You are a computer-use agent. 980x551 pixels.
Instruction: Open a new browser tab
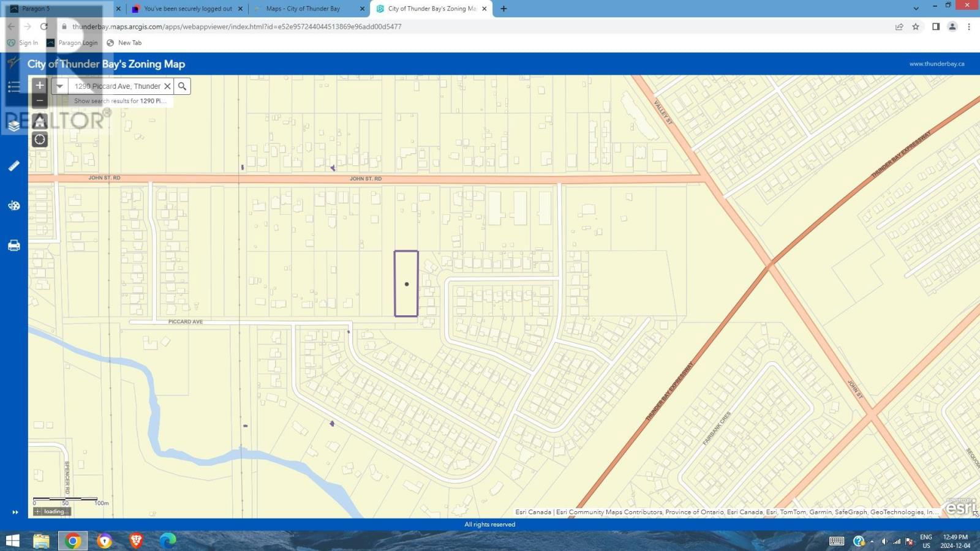coord(503,9)
